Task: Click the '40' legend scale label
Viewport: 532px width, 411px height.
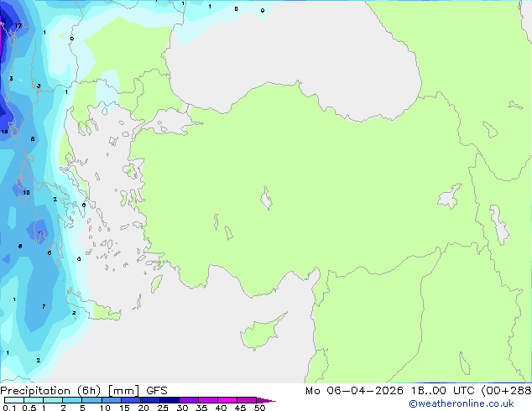Action: (x=221, y=408)
